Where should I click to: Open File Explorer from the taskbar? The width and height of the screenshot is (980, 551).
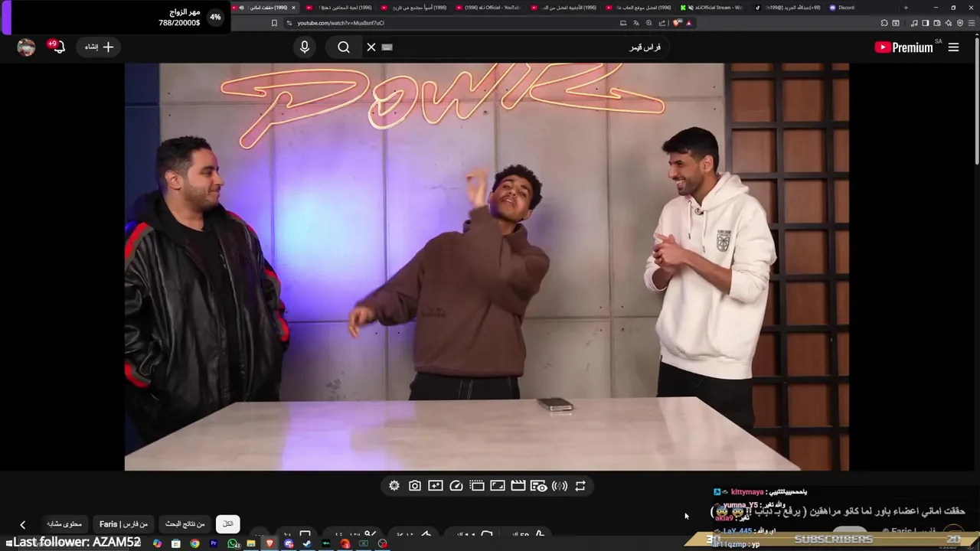pos(250,543)
